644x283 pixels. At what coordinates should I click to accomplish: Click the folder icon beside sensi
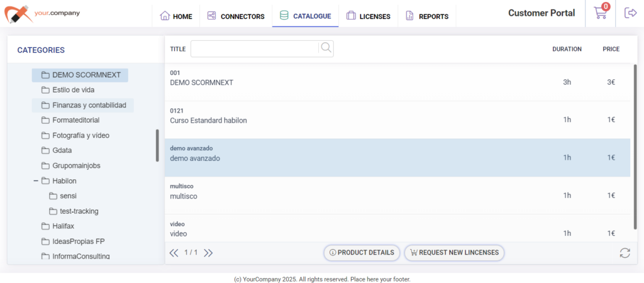pos(53,196)
